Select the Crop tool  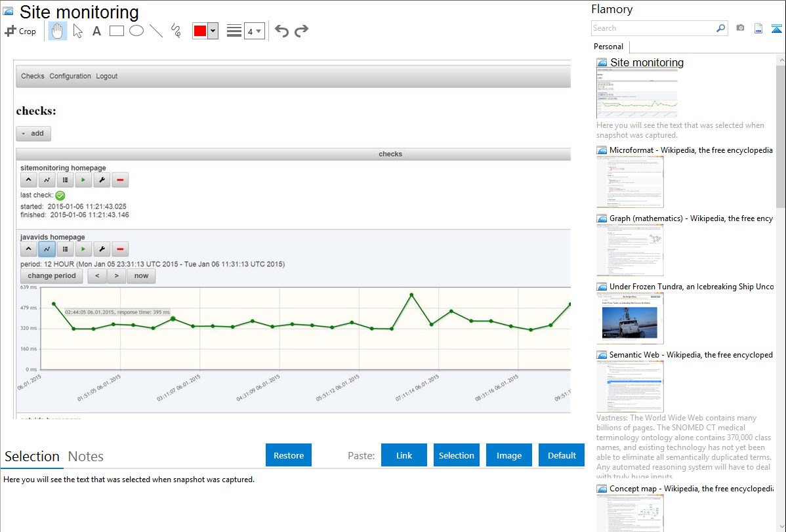[x=20, y=31]
